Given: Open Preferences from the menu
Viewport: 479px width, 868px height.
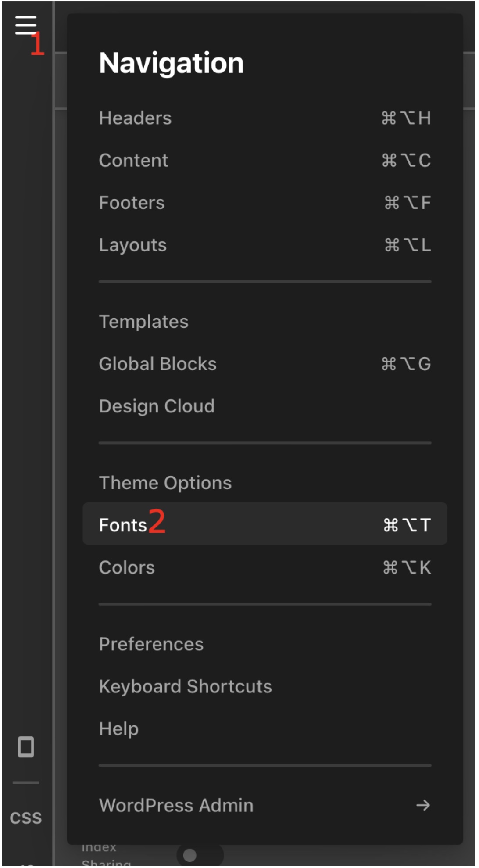Looking at the screenshot, I should click(265, 644).
